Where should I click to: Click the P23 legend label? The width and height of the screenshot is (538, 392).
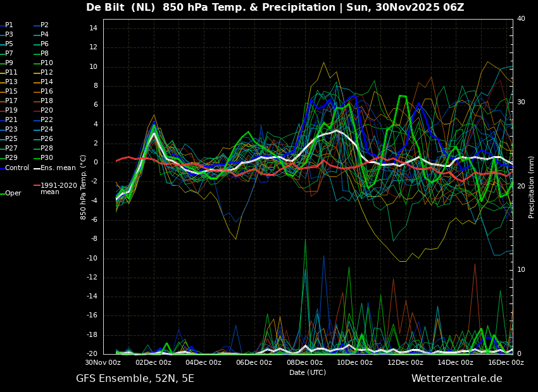click(x=9, y=129)
